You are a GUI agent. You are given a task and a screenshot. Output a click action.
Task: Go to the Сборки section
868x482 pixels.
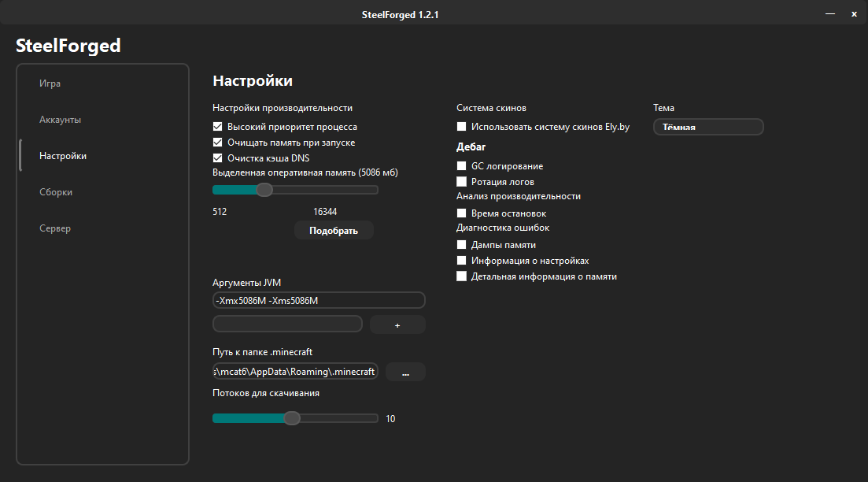[x=55, y=192]
